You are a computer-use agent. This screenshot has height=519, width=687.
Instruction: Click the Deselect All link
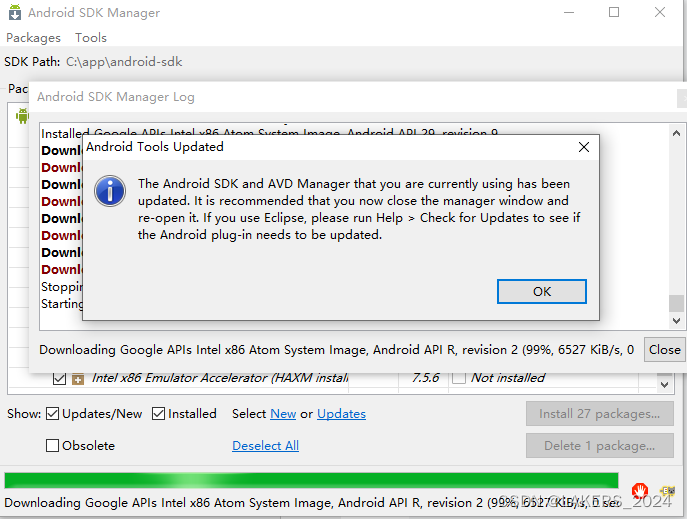[266, 446]
